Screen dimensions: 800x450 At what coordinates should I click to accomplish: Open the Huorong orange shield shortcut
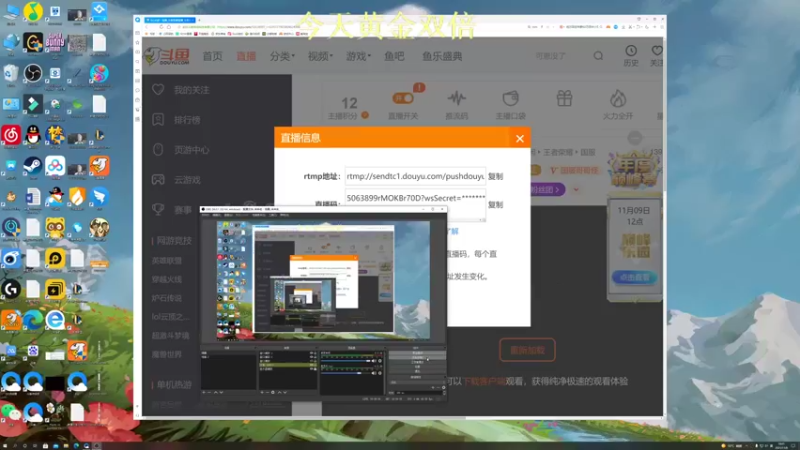(x=77, y=197)
